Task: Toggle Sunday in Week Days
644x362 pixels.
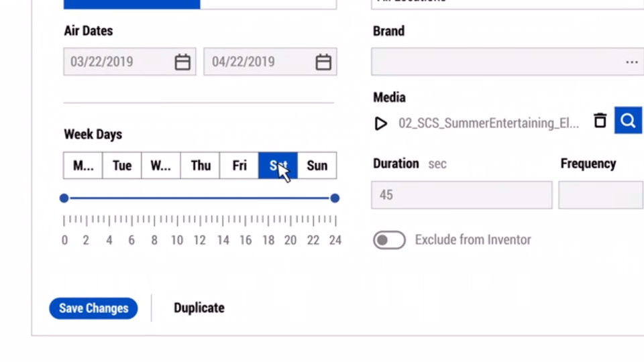Action: pyautogui.click(x=317, y=166)
